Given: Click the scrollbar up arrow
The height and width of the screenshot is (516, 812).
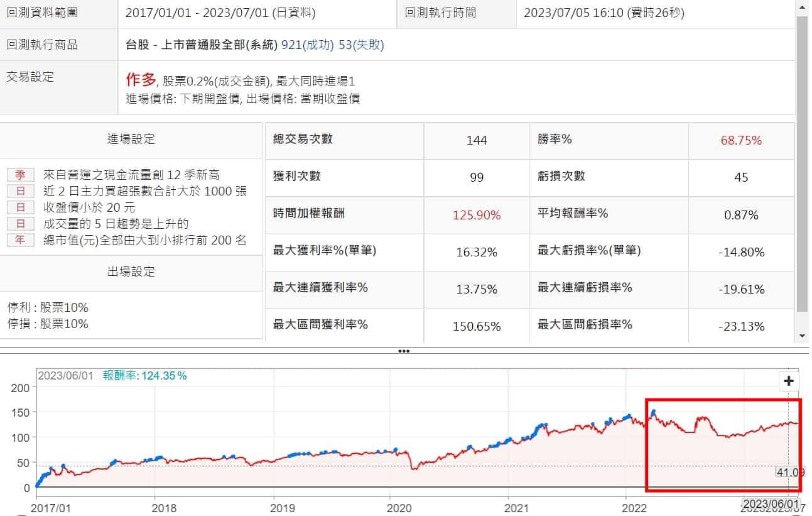Looking at the screenshot, I should pos(801,6).
